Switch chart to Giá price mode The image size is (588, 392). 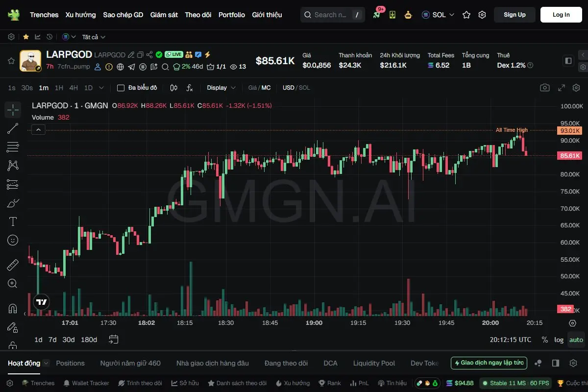coord(252,88)
